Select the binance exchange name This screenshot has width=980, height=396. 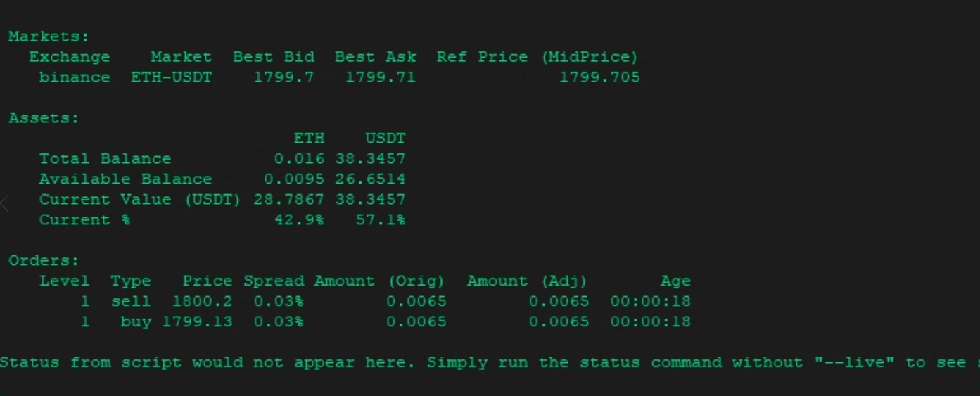75,77
